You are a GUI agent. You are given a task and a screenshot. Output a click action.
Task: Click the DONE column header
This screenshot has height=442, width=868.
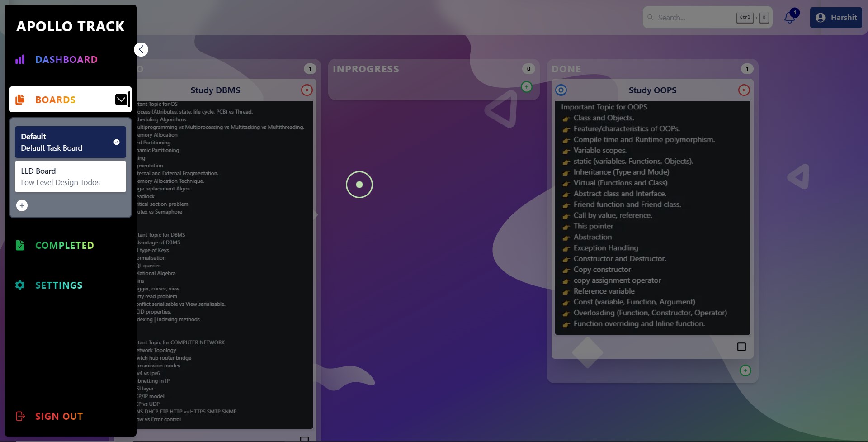(566, 69)
